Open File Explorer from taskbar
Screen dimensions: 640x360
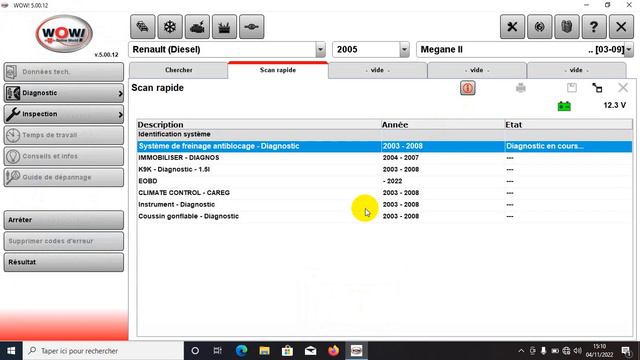(x=264, y=351)
